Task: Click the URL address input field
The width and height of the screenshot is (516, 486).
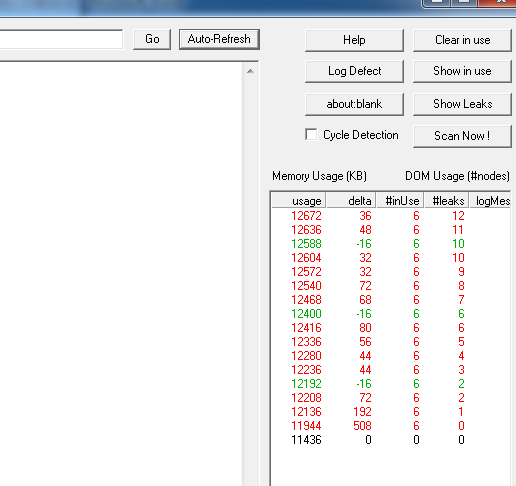Action: [x=61, y=39]
